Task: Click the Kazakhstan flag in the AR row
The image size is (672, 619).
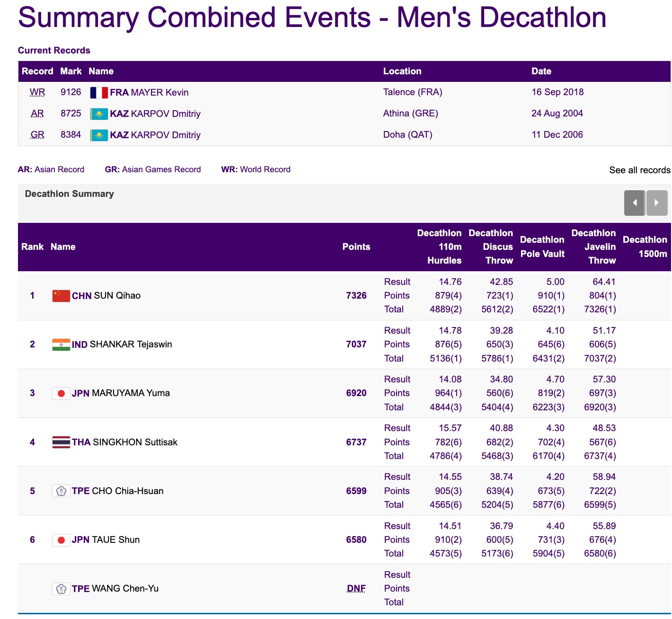Action: tap(99, 114)
